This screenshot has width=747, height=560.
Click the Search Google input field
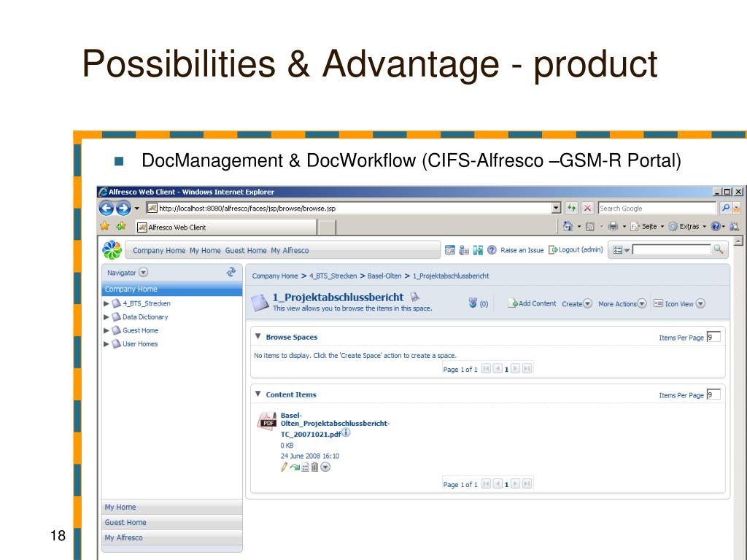tap(657, 208)
